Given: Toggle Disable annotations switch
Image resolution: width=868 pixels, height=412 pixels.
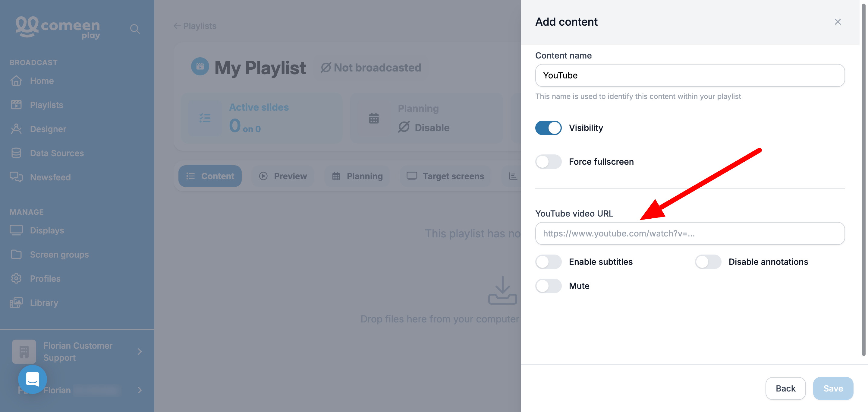Looking at the screenshot, I should (x=708, y=261).
